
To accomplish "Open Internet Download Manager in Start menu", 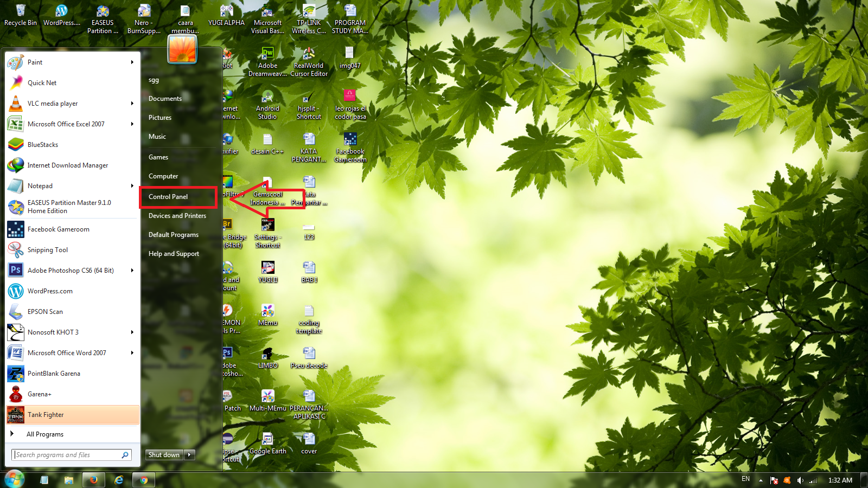I will pos(73,165).
